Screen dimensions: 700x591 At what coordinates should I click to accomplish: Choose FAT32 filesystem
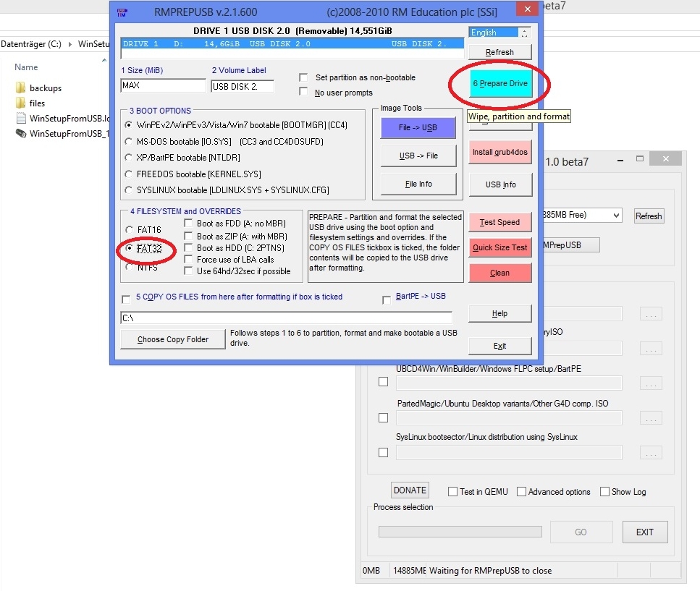coord(130,248)
